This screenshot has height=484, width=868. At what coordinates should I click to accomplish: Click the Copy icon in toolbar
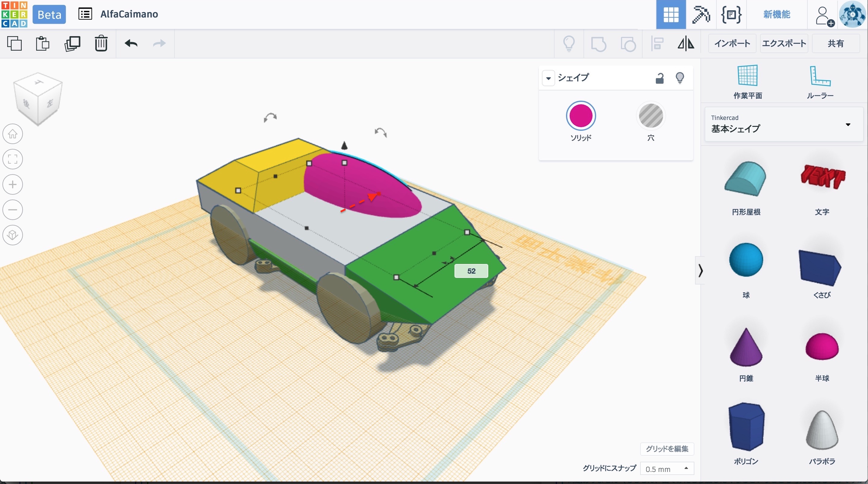tap(14, 43)
